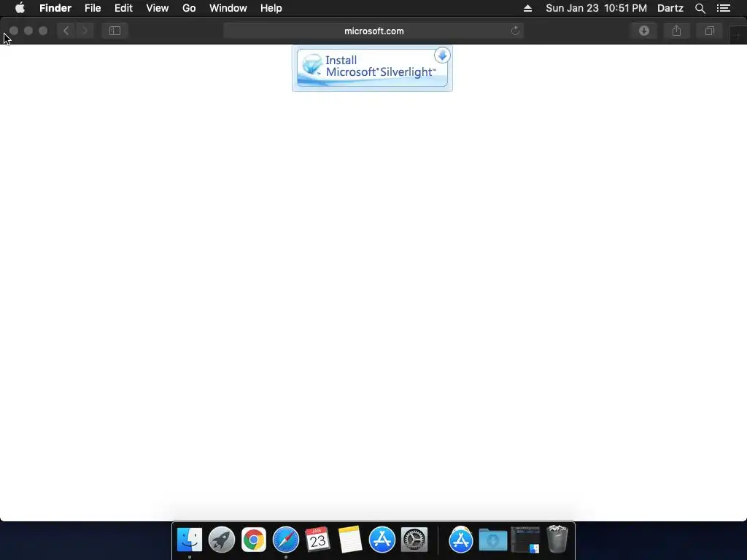This screenshot has height=560, width=747.
Task: Open the Finder menu
Action: 55,8
